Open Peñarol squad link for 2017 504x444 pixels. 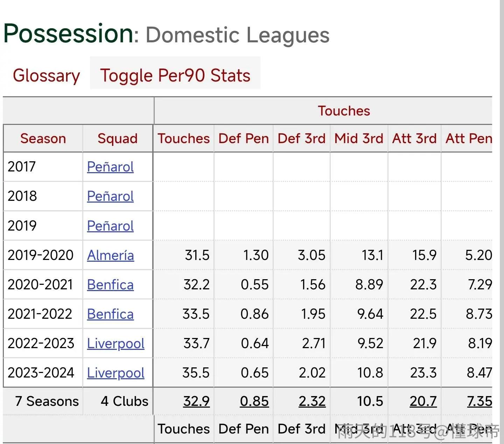tap(110, 167)
